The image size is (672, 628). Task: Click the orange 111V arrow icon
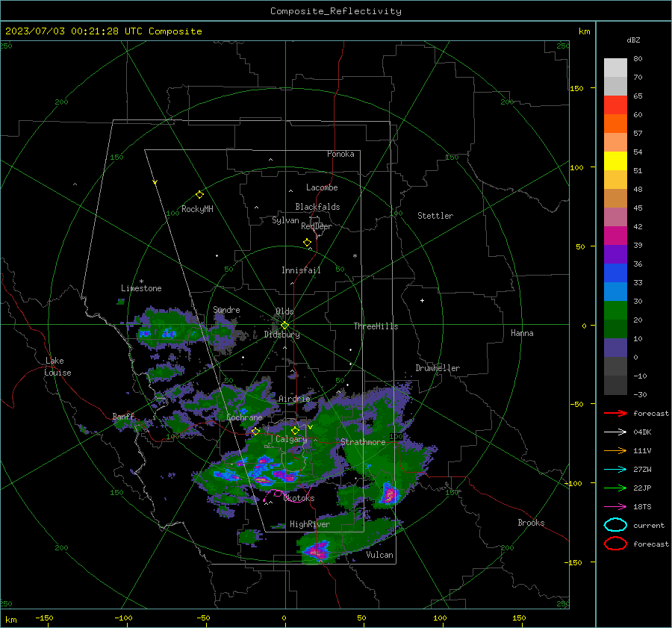click(615, 450)
